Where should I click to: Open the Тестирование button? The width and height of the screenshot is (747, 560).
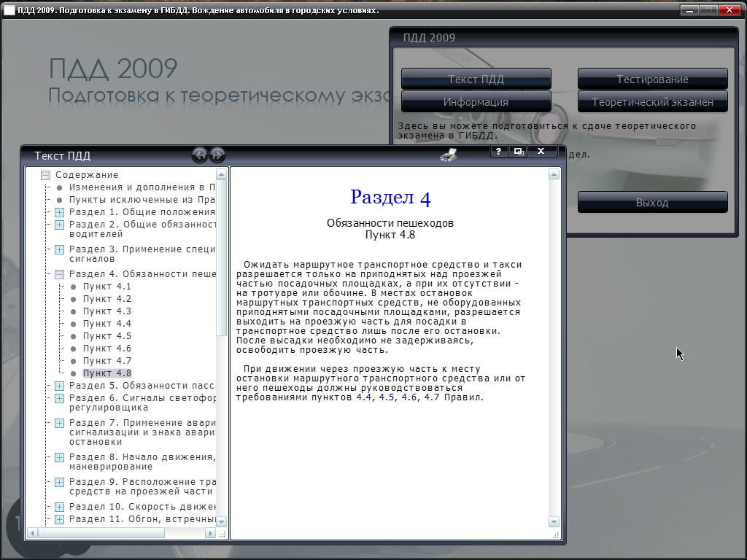pos(652,79)
